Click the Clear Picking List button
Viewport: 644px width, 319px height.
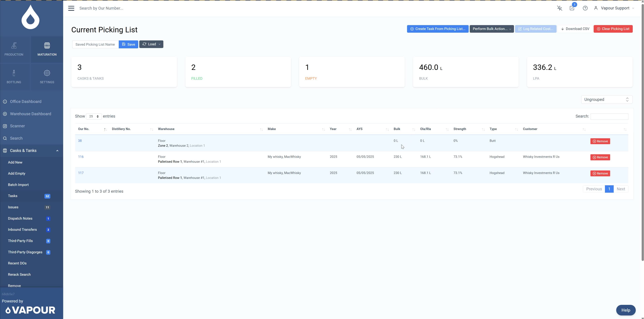[613, 29]
